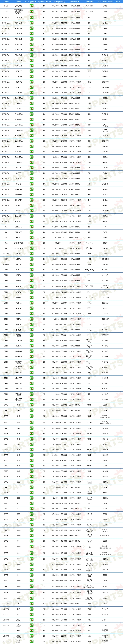Image resolution: width=123 pixels, height=644 pixels.
Task: Click fuel icon in OMEGA KOMBI 3.0 row
Action: click(x=31, y=367)
